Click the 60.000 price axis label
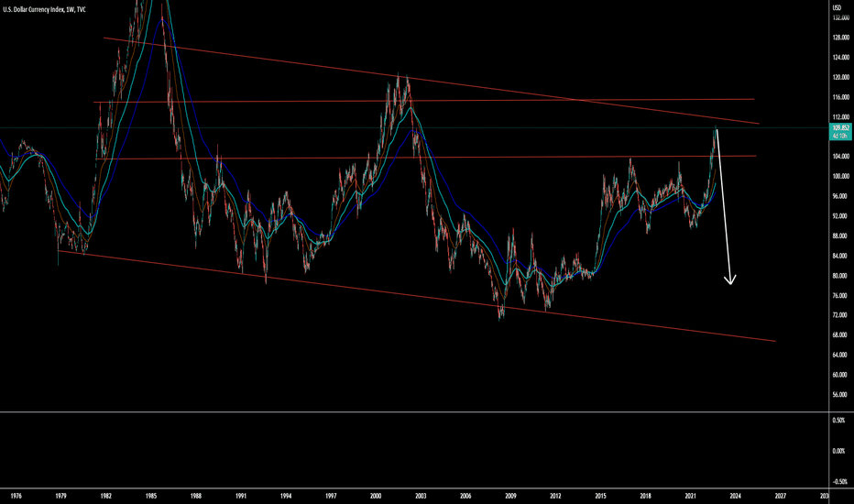854x504 pixels. 839,375
